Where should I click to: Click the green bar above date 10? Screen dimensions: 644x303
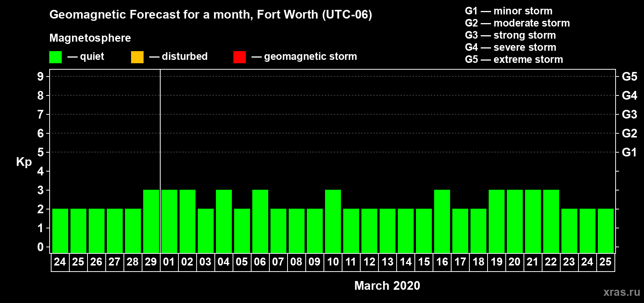333,221
